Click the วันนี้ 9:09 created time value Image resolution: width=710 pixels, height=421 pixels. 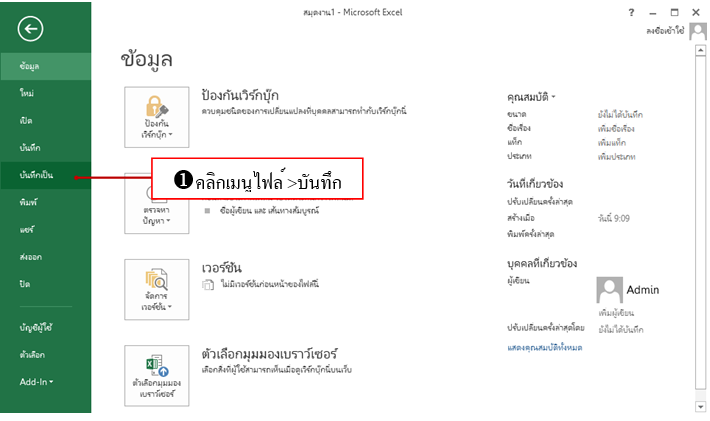coord(614,219)
